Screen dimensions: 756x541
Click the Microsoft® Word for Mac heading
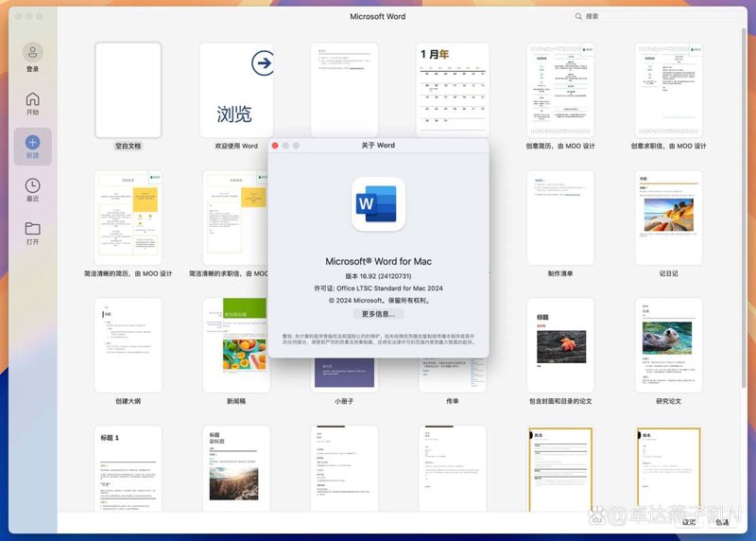point(378,262)
